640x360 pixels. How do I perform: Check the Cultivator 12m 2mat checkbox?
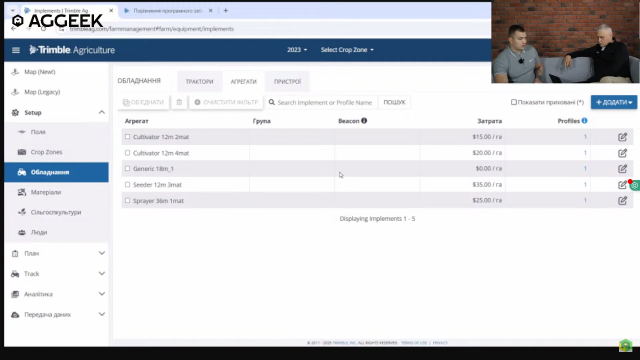(x=127, y=137)
